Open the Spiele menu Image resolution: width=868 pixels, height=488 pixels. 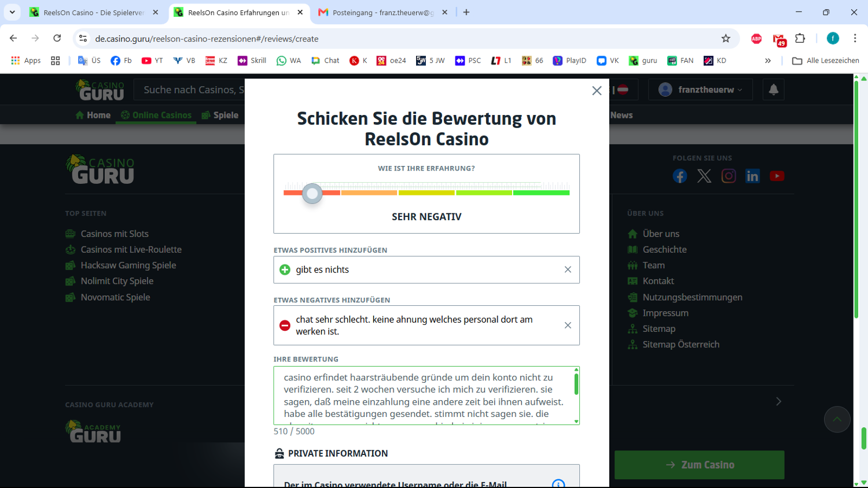(220, 115)
